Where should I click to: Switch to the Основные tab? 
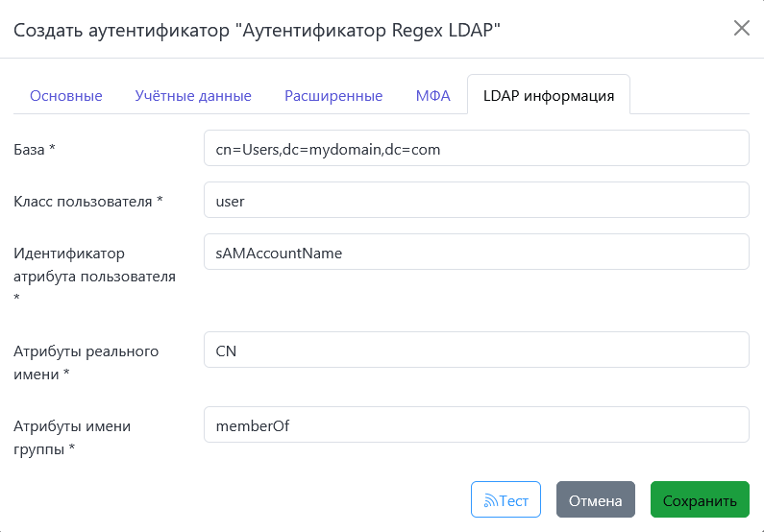coord(66,96)
